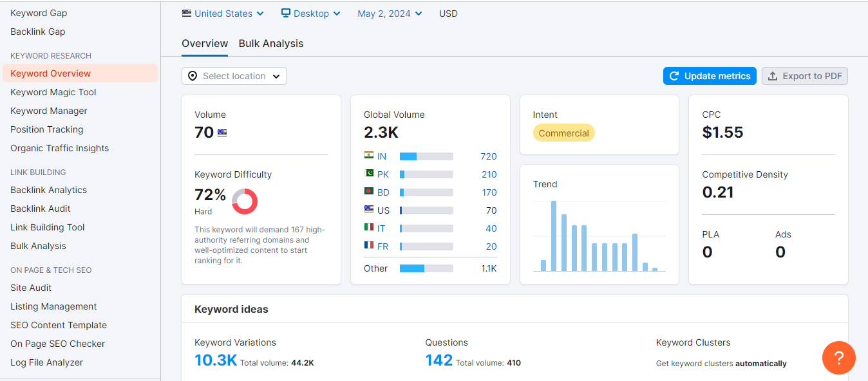Click the US flag icon next to Volume 70
868x381 pixels.
tap(222, 133)
